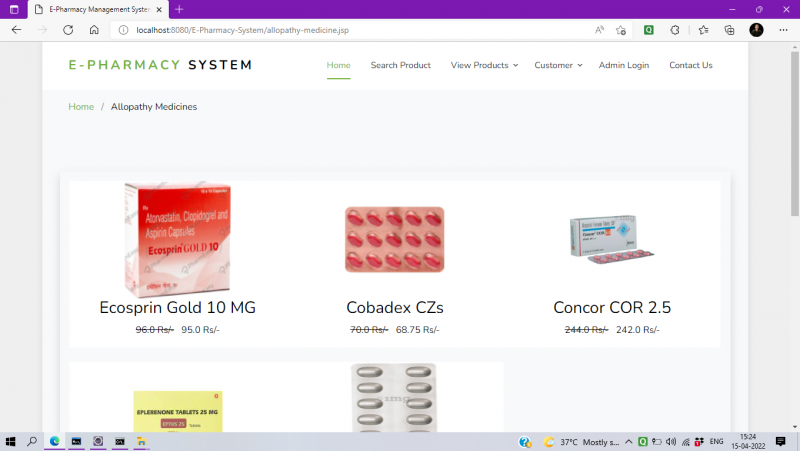Expand the View Products dropdown
The height and width of the screenshot is (451, 800).
[x=484, y=65]
